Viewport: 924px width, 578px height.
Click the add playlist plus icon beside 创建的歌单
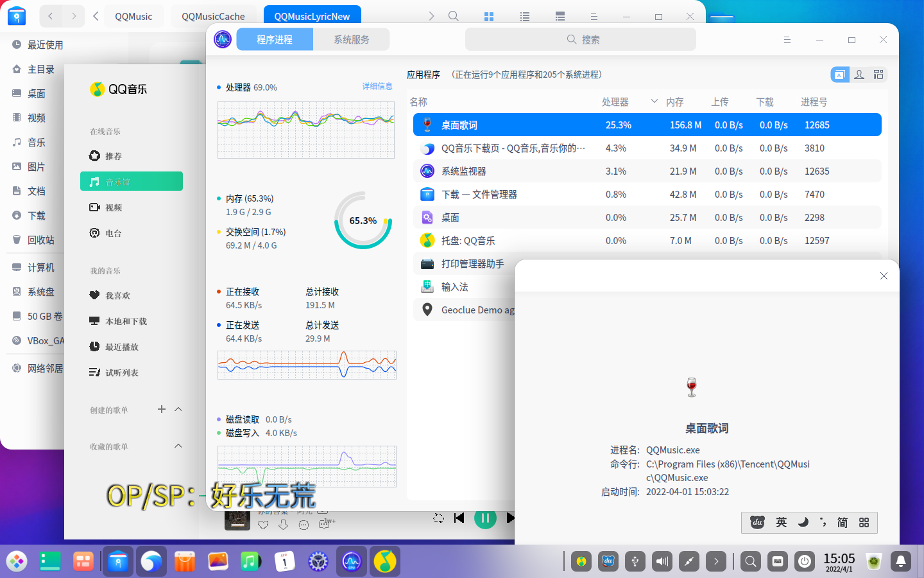(x=162, y=409)
